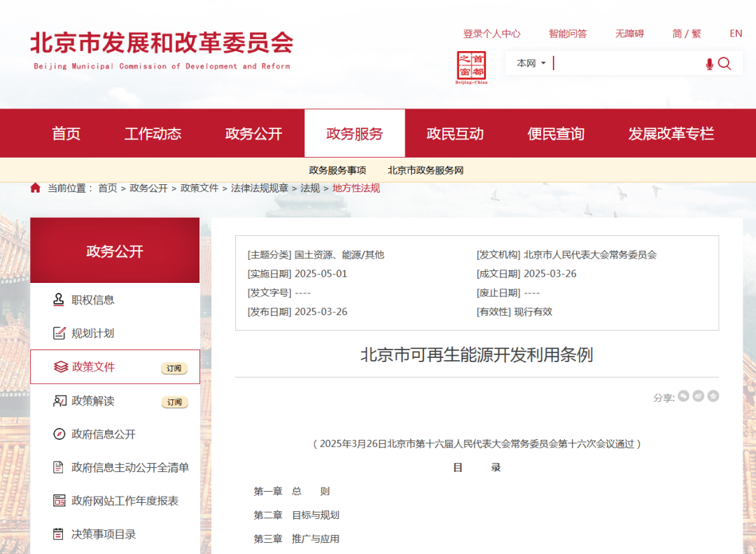Open the 政务公开 navigation tab

click(253, 133)
